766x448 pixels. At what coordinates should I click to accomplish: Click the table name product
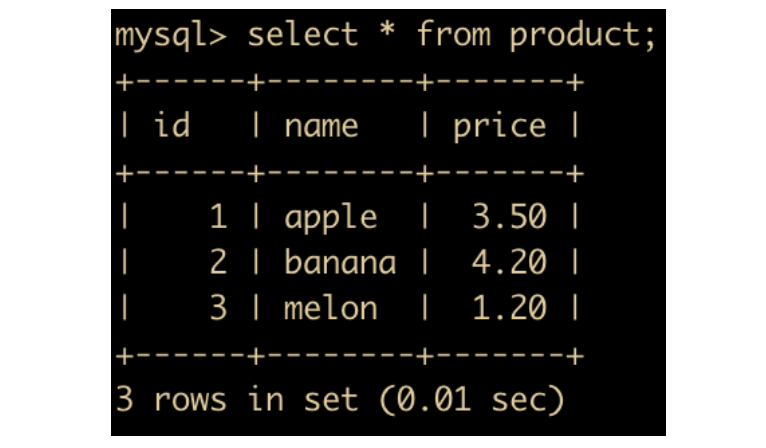[575, 37]
